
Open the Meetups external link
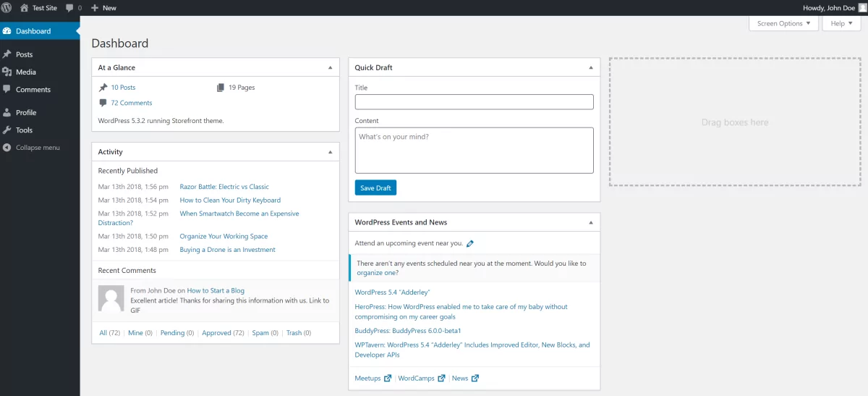tap(373, 378)
